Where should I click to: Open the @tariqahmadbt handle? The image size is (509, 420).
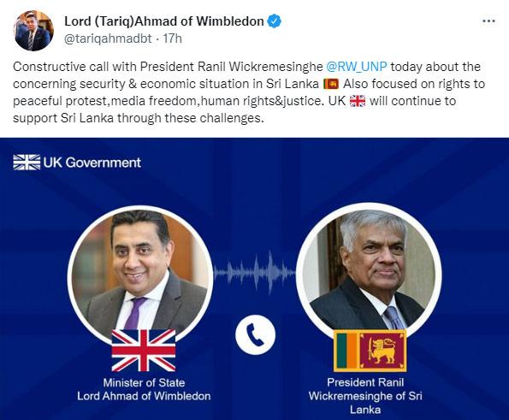(x=108, y=38)
